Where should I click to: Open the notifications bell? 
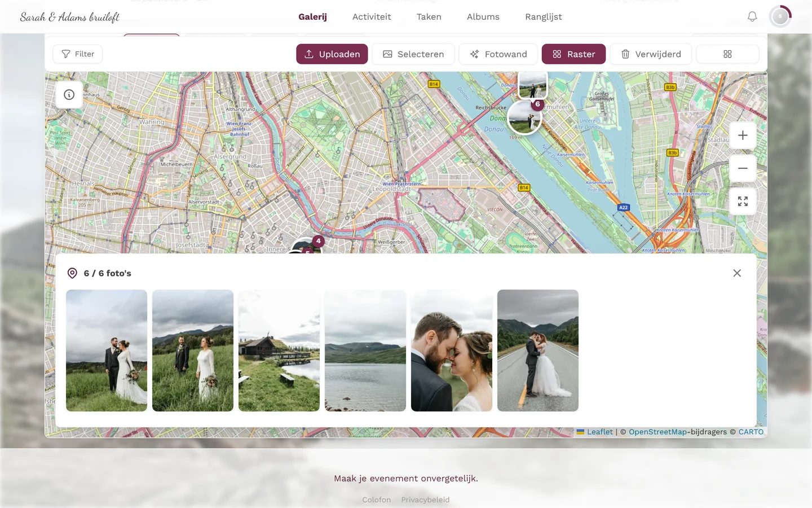pos(752,16)
